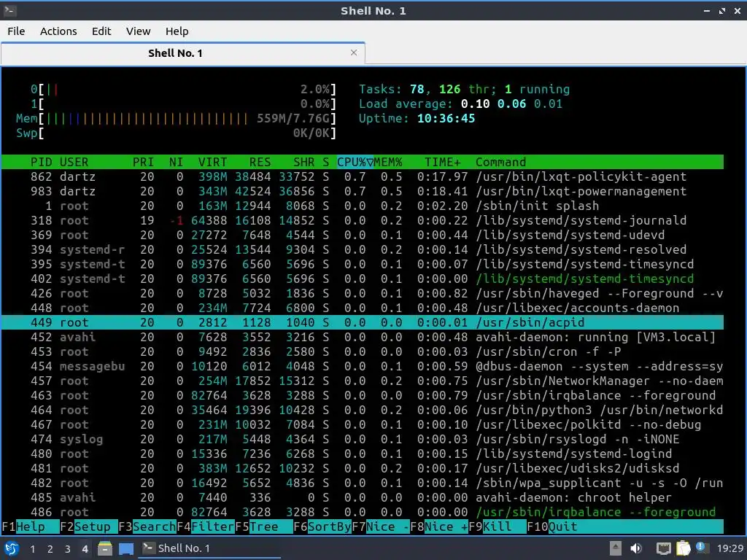Click the Swp usage meter

click(177, 133)
